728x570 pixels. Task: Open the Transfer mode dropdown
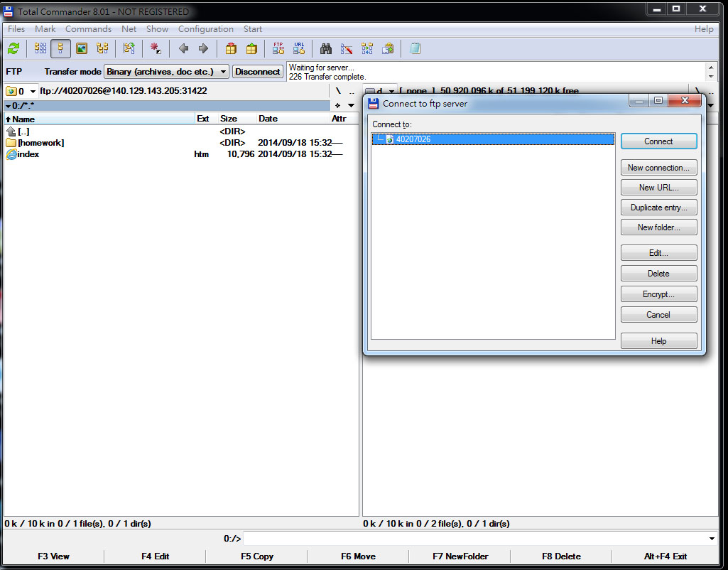[x=166, y=72]
